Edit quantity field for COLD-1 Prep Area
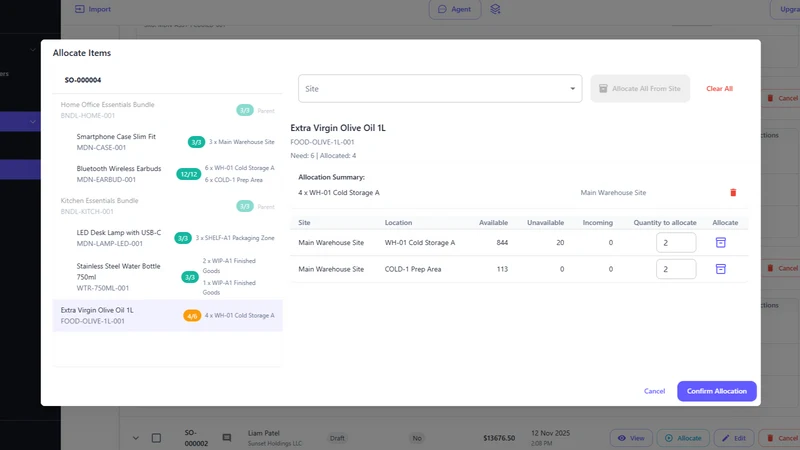Image resolution: width=800 pixels, height=450 pixels. tap(676, 269)
